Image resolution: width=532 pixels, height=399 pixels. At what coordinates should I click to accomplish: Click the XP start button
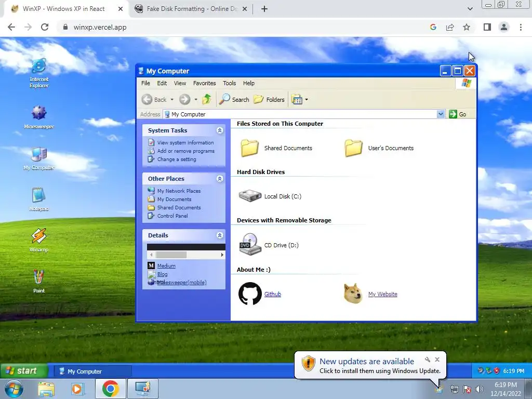click(x=23, y=371)
